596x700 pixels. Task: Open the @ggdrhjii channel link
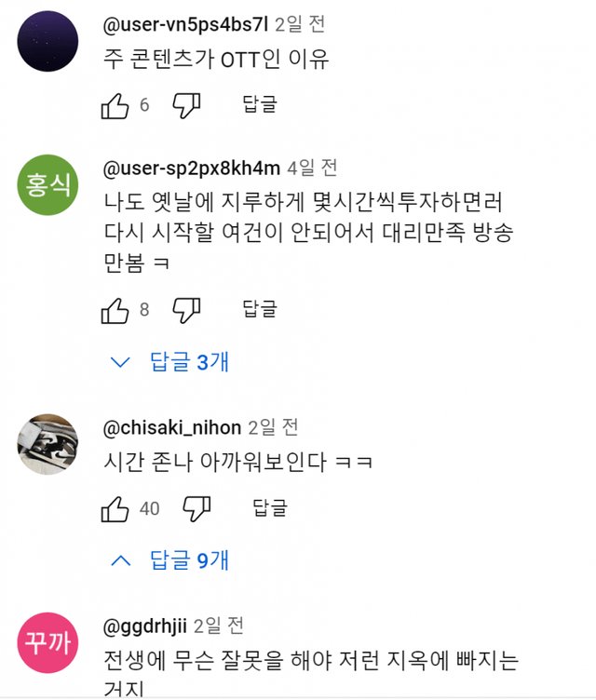coord(144,626)
